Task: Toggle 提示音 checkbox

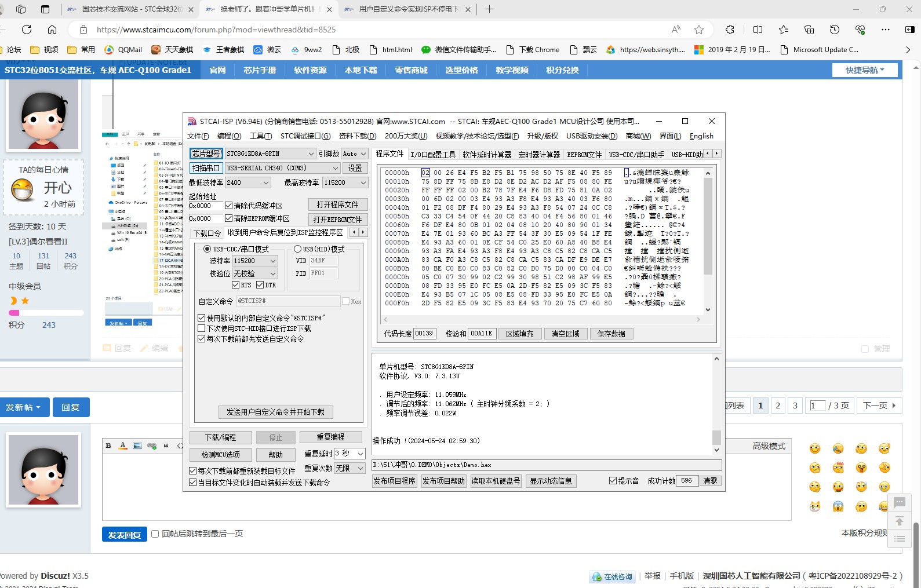Action: [x=613, y=481]
